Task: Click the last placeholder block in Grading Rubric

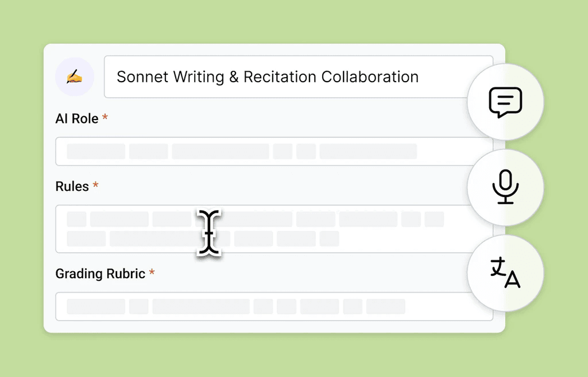Action: click(385, 306)
